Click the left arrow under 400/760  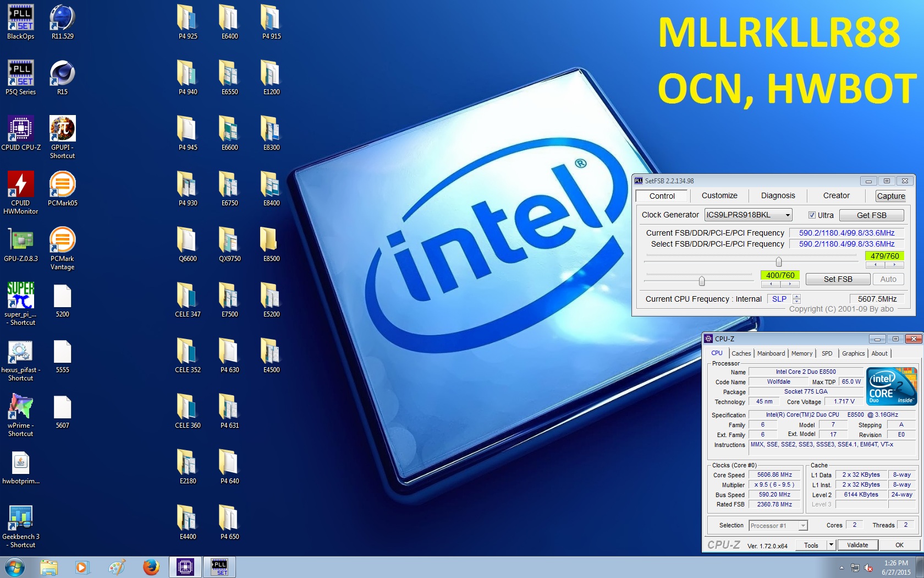771,284
